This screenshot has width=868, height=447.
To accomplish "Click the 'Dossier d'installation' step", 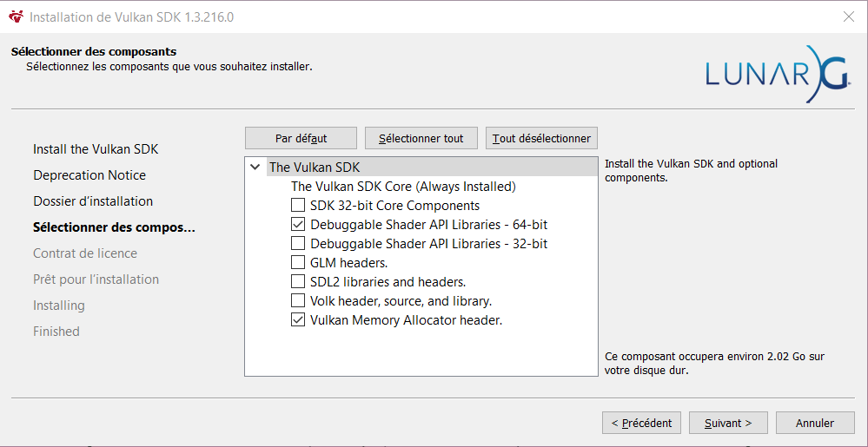I will coord(93,201).
